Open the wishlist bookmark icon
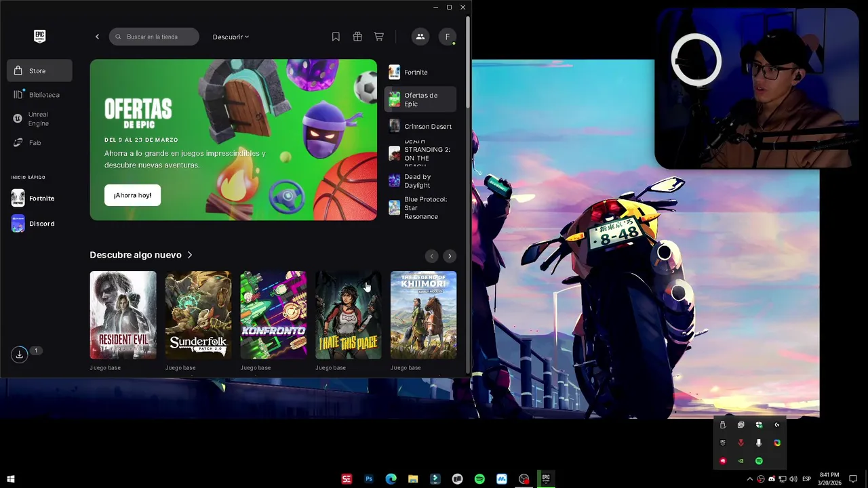This screenshot has width=868, height=488. 336,37
